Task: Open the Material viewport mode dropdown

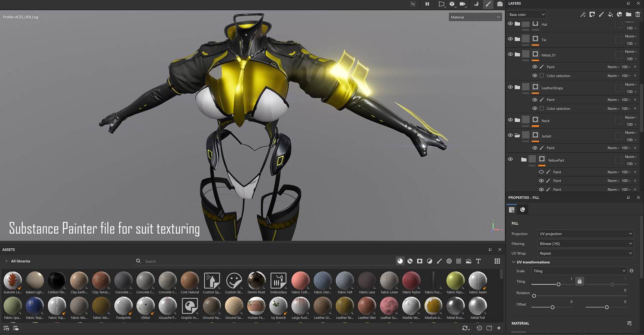Action: pyautogui.click(x=475, y=17)
